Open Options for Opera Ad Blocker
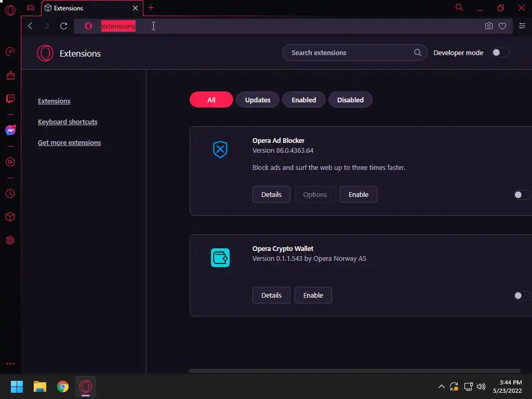Viewport: 532px width, 399px height. point(315,194)
